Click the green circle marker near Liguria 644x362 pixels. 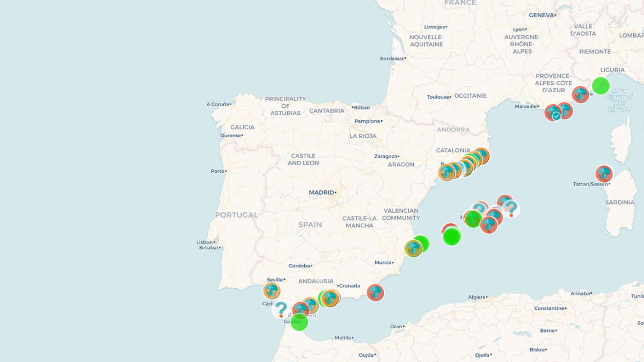601,86
